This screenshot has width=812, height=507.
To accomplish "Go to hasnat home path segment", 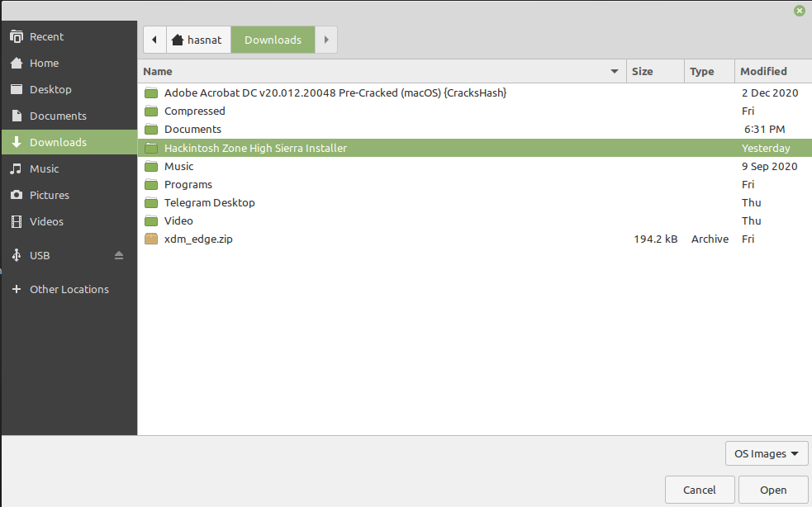I will (198, 40).
